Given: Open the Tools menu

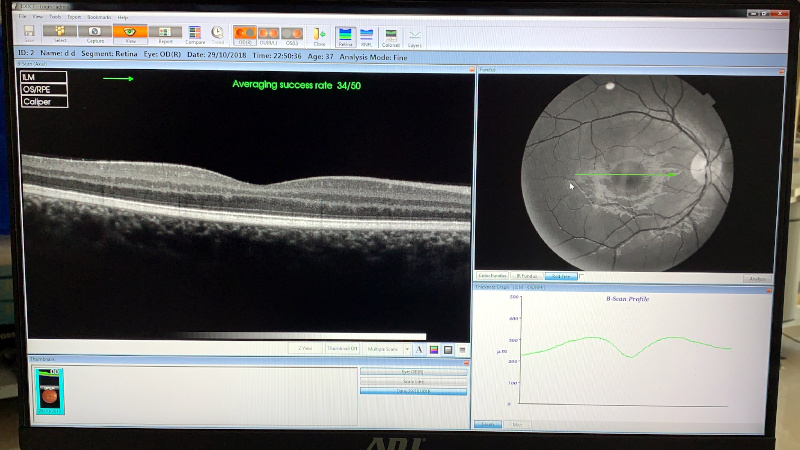Looking at the screenshot, I should point(54,17).
